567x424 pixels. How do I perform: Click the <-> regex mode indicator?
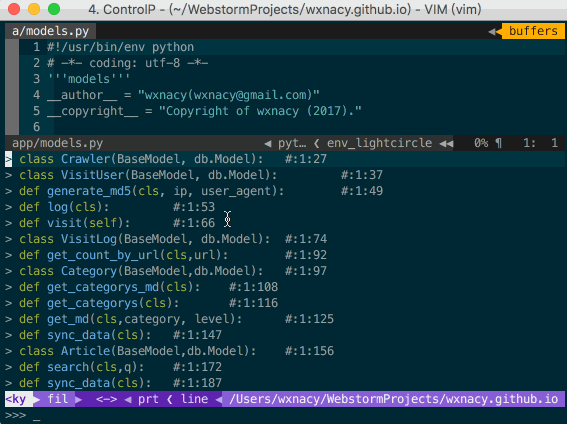pyautogui.click(x=106, y=399)
